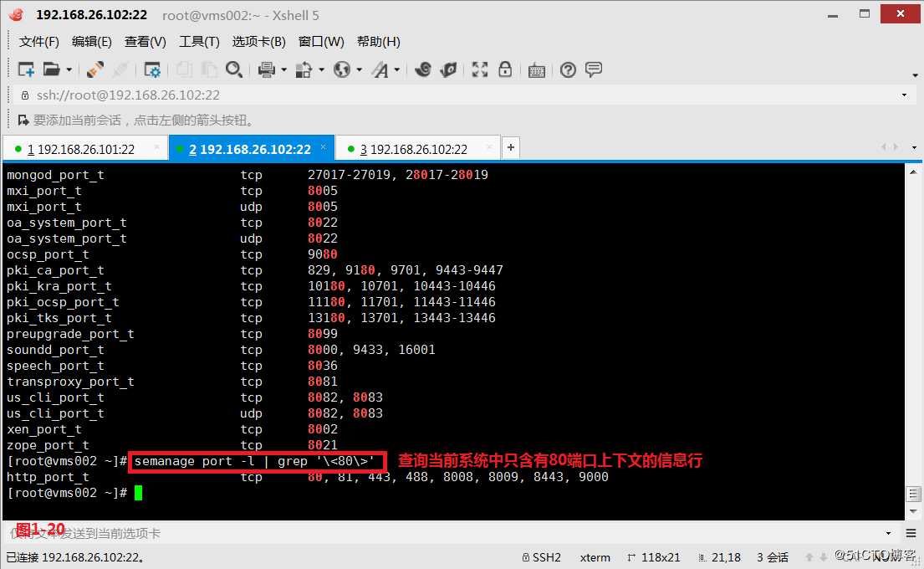
Task: Click the Open session folder icon
Action: pos(52,69)
